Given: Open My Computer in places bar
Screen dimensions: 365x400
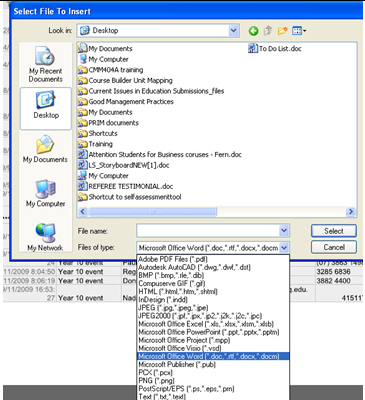Looking at the screenshot, I should point(46,193).
